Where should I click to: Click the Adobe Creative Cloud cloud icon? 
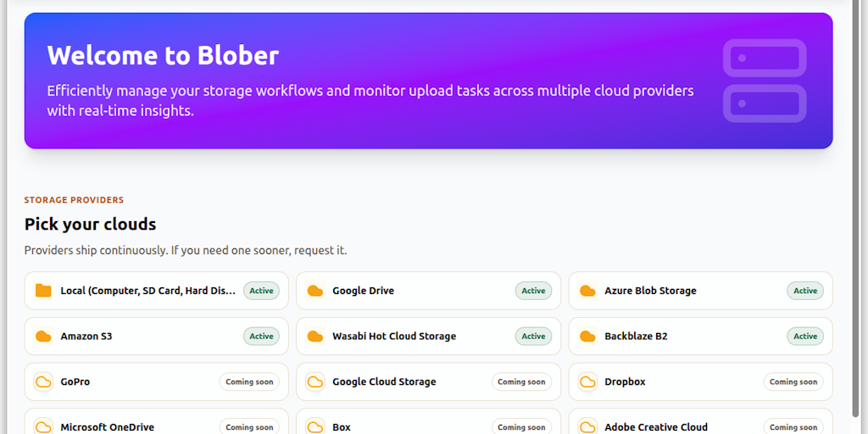pyautogui.click(x=587, y=427)
